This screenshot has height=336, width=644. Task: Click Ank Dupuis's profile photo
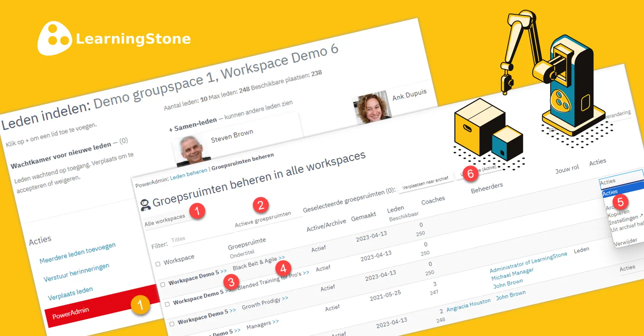[372, 107]
